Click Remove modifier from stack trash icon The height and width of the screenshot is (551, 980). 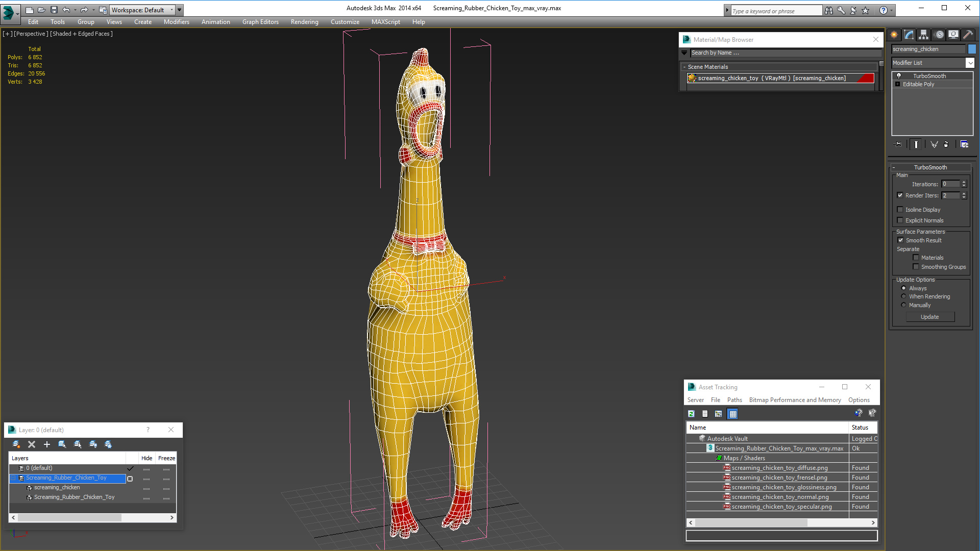pos(946,144)
